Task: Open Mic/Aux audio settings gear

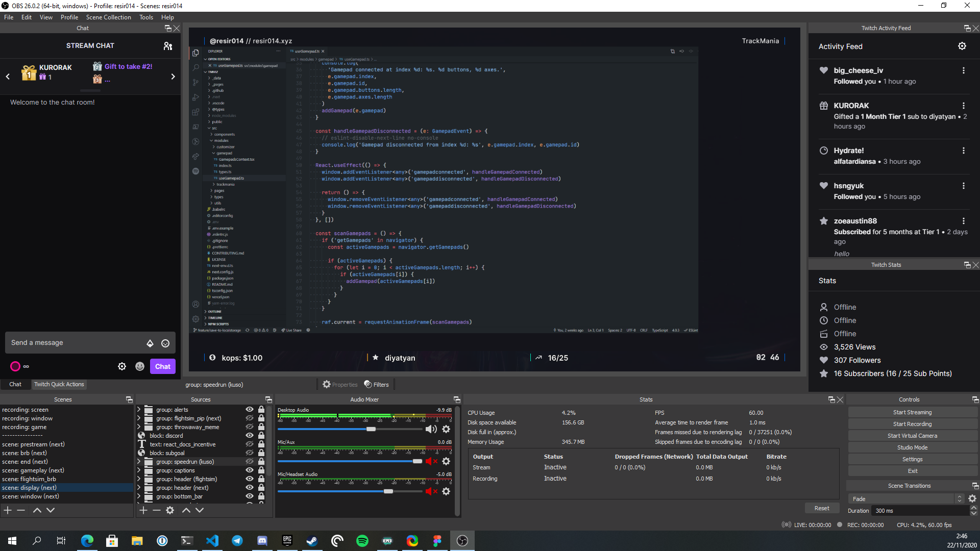Action: (446, 461)
